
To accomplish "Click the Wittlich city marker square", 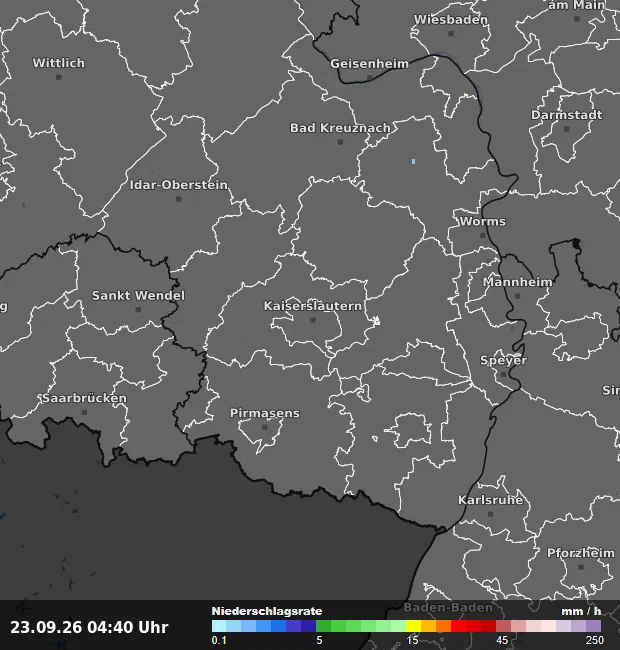I will coord(59,77).
